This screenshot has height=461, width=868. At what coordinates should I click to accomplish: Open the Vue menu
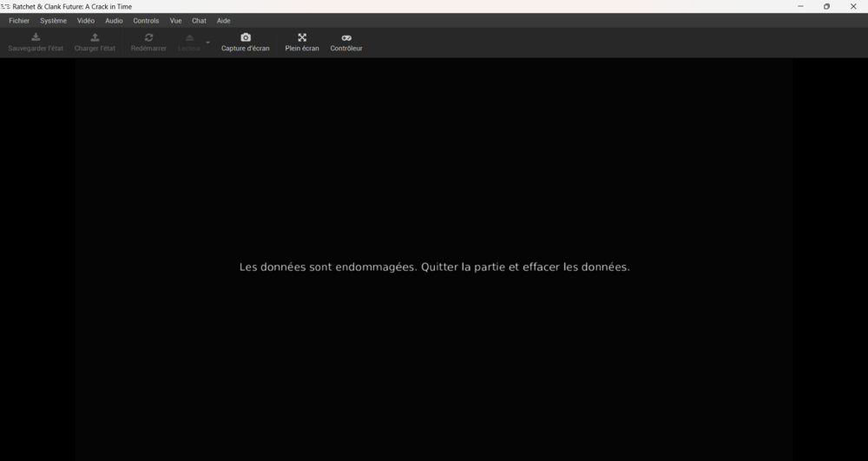click(x=175, y=20)
